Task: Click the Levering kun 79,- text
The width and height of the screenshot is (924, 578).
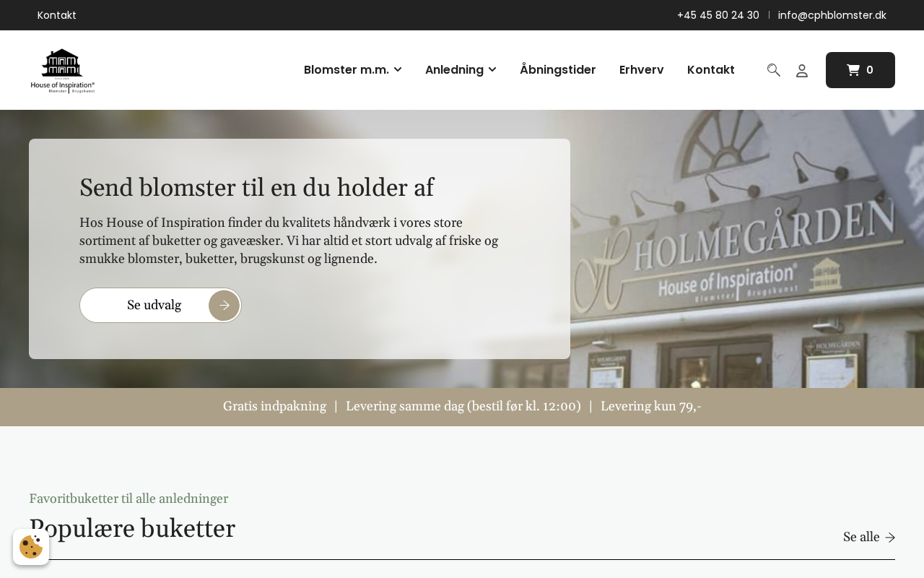Action: point(650,407)
